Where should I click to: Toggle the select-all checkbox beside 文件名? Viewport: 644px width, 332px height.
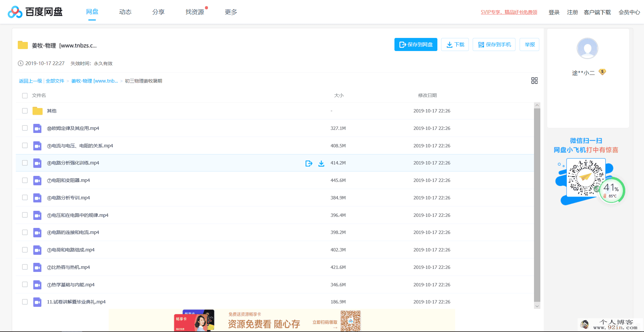click(25, 96)
